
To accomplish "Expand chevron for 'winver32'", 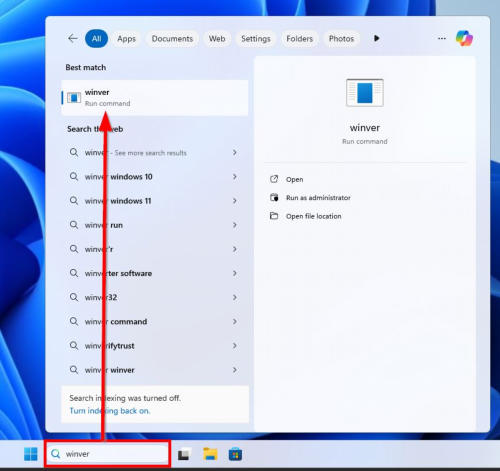I will (x=235, y=297).
